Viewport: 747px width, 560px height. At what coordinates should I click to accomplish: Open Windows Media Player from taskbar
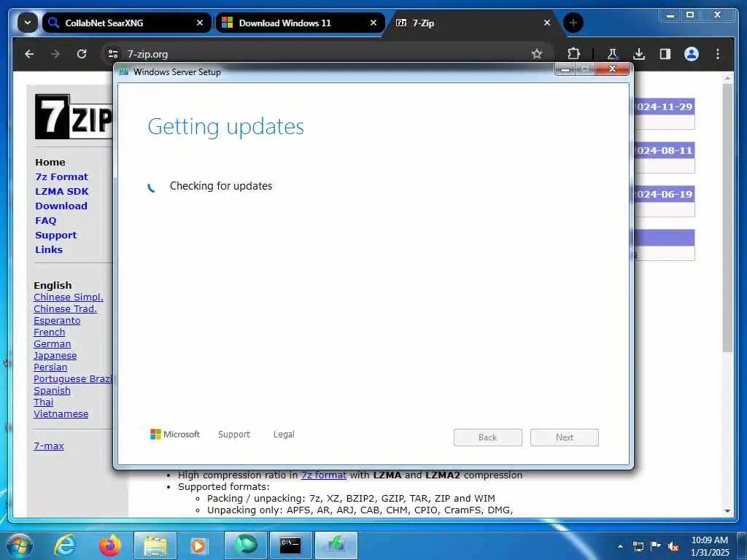pos(198,545)
